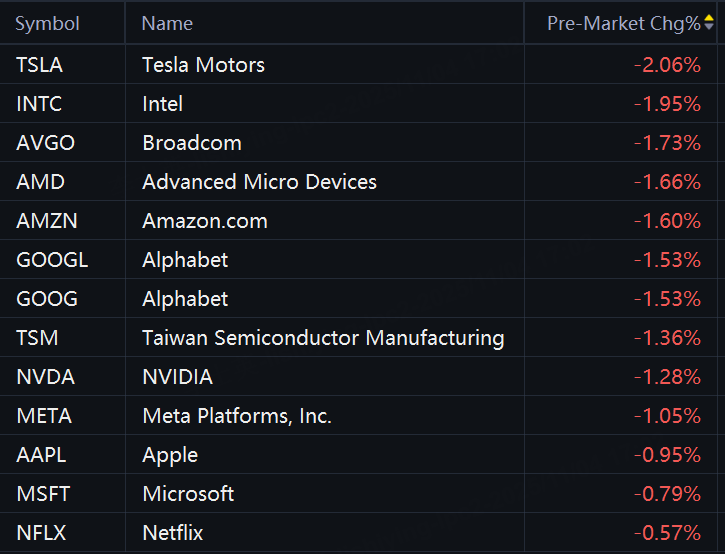
Task: Click Tesla's -2.06% pre-market change
Action: tap(667, 65)
